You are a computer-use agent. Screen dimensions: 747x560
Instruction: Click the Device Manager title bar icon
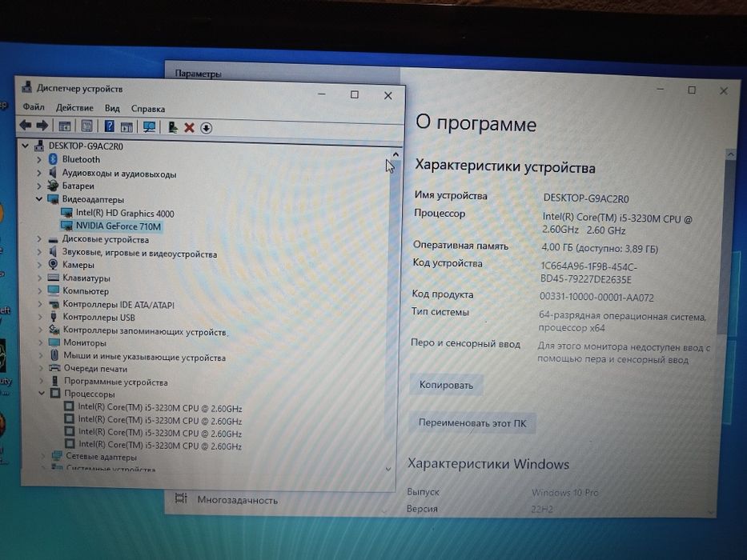(27, 88)
